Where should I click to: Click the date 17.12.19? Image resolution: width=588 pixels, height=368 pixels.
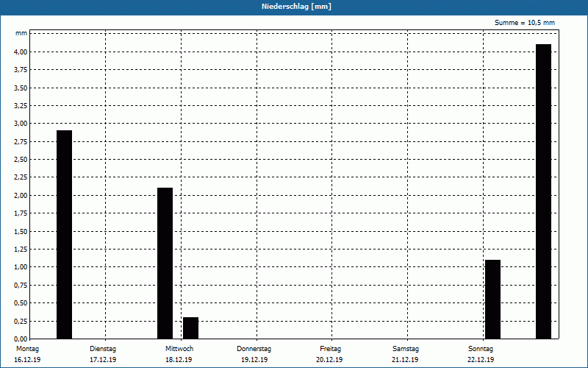pos(103,360)
